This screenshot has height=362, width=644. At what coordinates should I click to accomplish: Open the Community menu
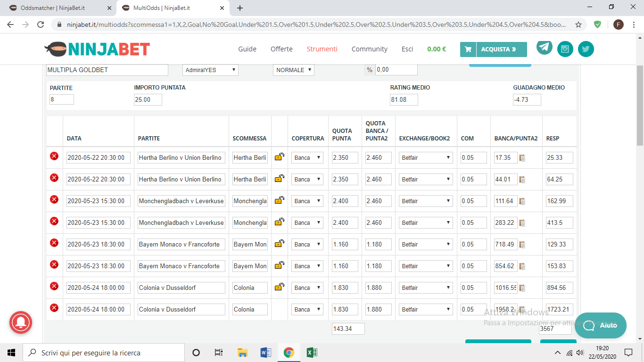tap(370, 49)
